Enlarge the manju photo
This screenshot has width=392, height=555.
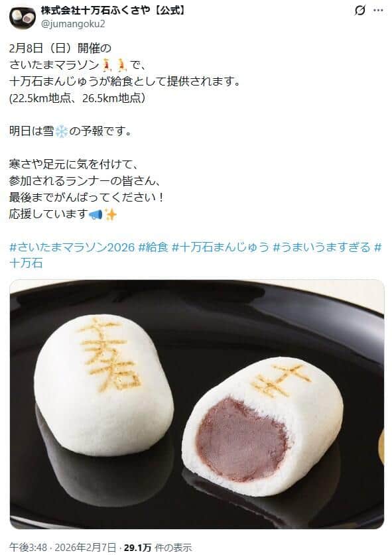pyautogui.click(x=197, y=404)
